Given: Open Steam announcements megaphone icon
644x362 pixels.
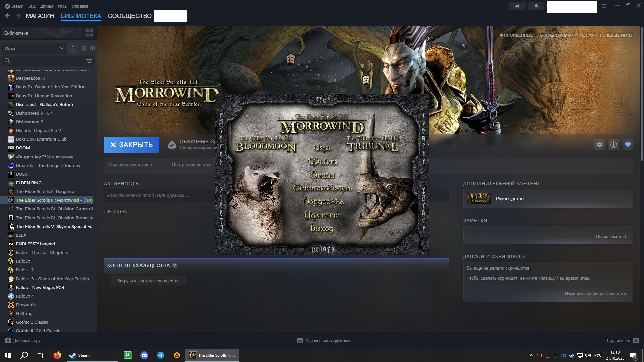Looking at the screenshot, I should tap(518, 6).
